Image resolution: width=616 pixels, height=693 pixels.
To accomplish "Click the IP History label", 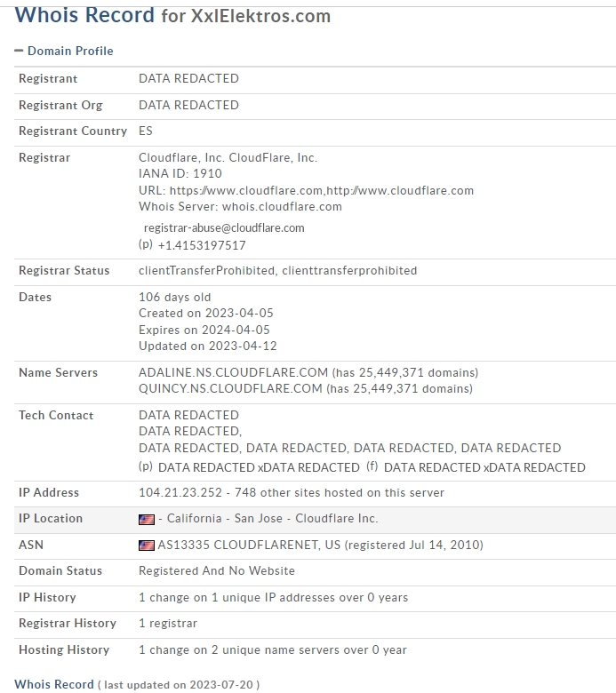I will (x=47, y=598).
